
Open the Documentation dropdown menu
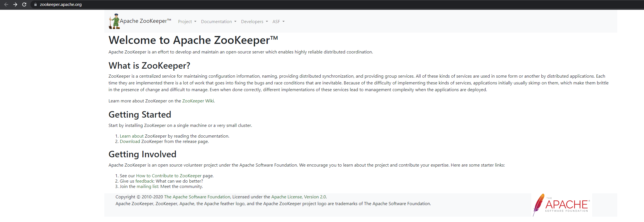218,22
